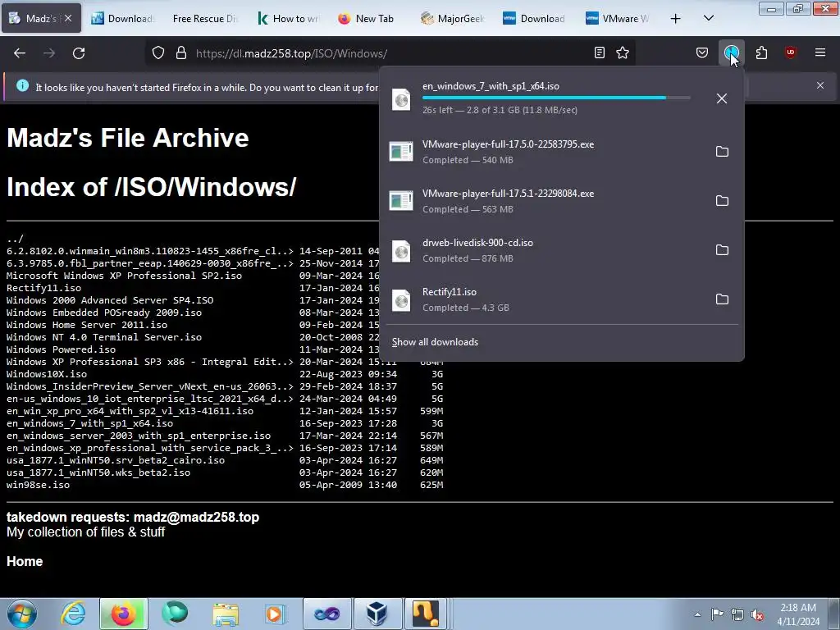The image size is (840, 630).
Task: Dismiss the Firefox cleanup notification bar
Action: (820, 85)
